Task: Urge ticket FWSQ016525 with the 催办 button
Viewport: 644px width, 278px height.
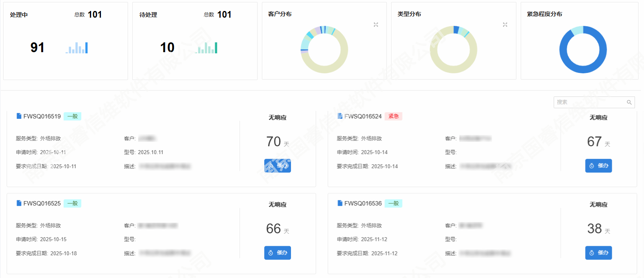Action: coord(278,253)
